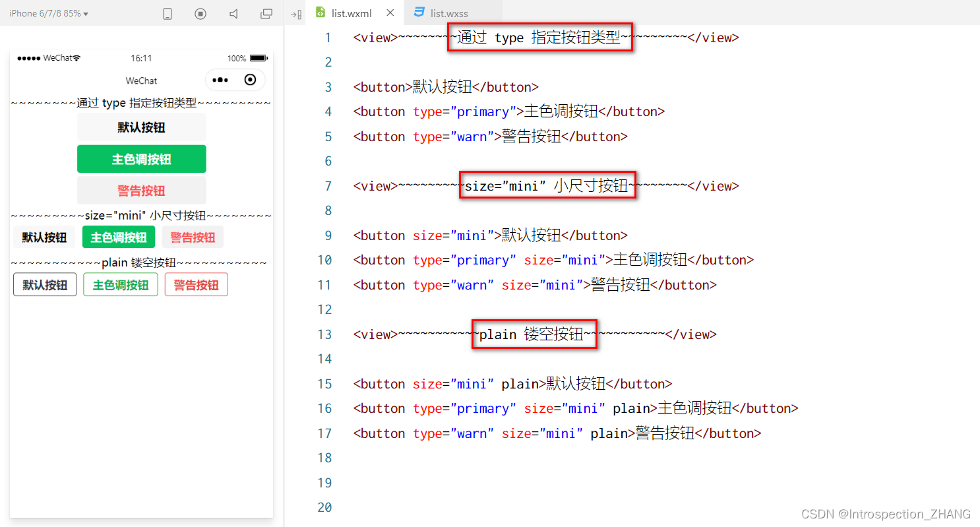Click the capsule circle close icon
980x527 pixels.
250,80
